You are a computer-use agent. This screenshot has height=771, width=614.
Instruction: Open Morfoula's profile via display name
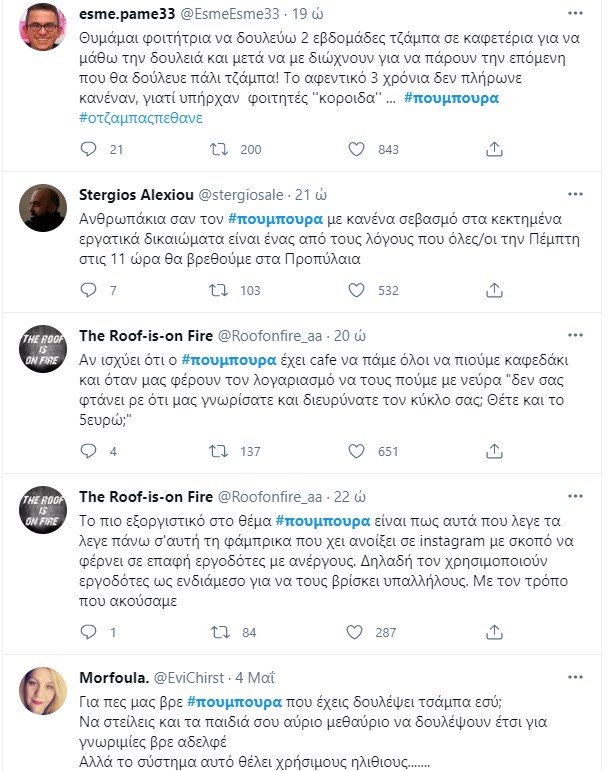(x=115, y=677)
